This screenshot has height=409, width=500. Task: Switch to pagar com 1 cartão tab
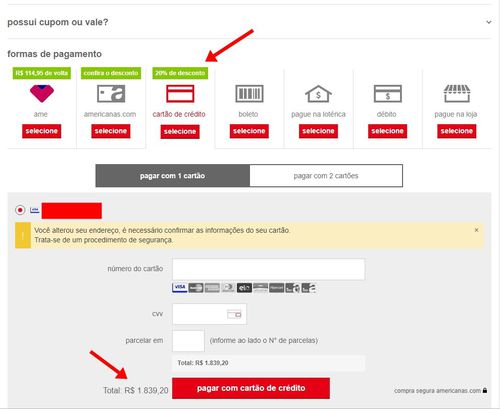[x=173, y=176]
